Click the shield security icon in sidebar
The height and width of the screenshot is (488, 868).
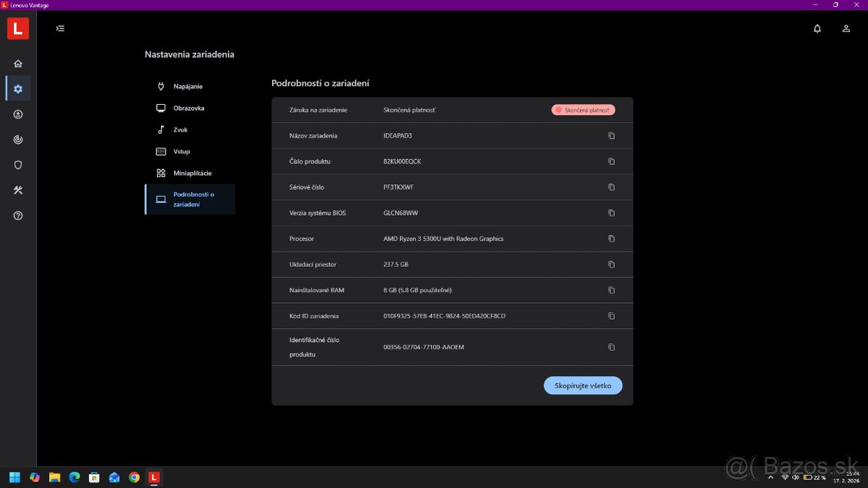(x=18, y=165)
